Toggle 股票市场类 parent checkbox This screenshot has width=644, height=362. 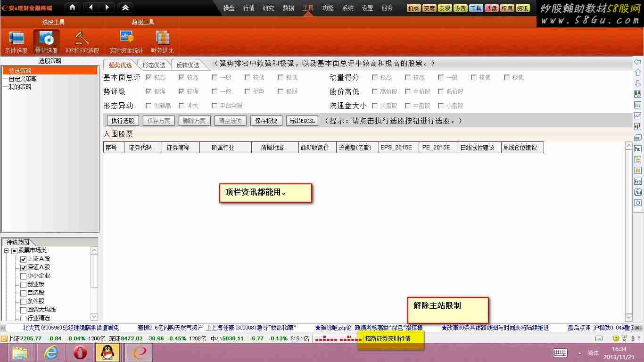point(14,251)
